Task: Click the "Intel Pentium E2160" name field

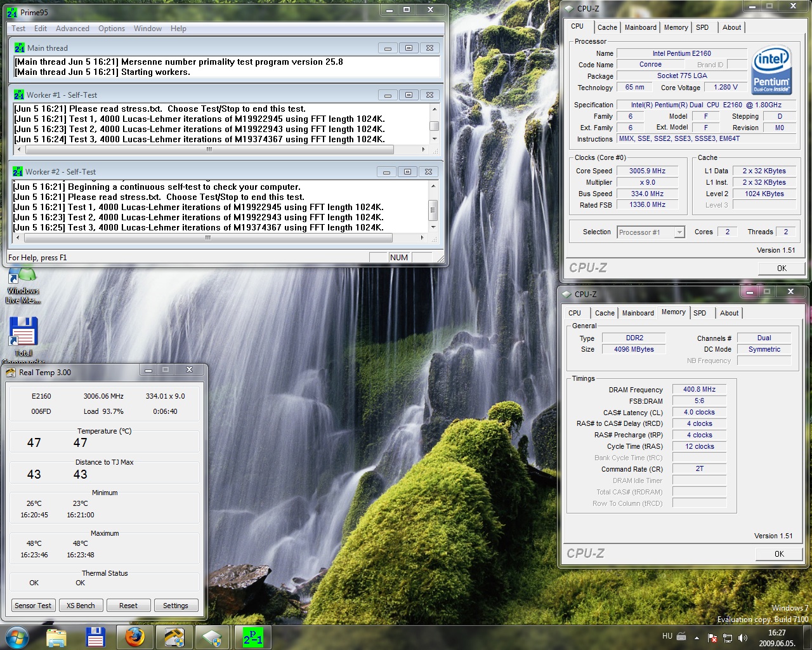Action: tap(682, 53)
